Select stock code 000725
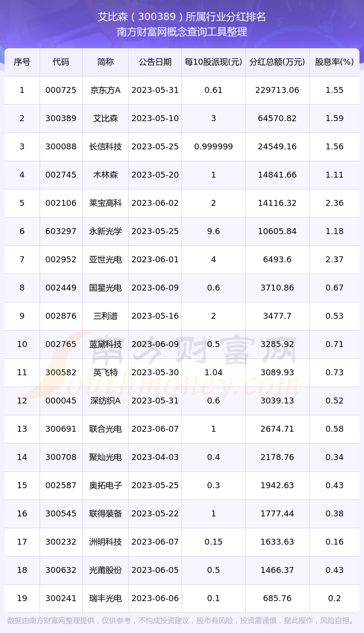The width and height of the screenshot is (364, 633). coord(61,90)
